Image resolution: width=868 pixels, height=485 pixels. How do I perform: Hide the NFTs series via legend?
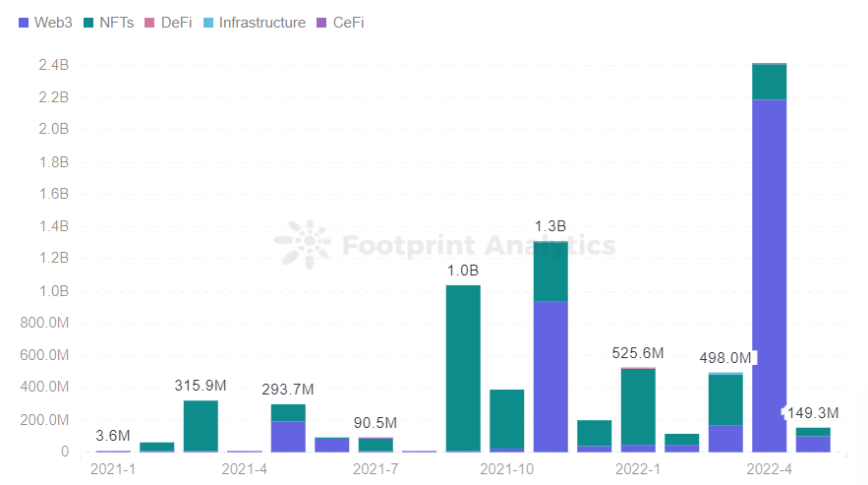click(107, 23)
